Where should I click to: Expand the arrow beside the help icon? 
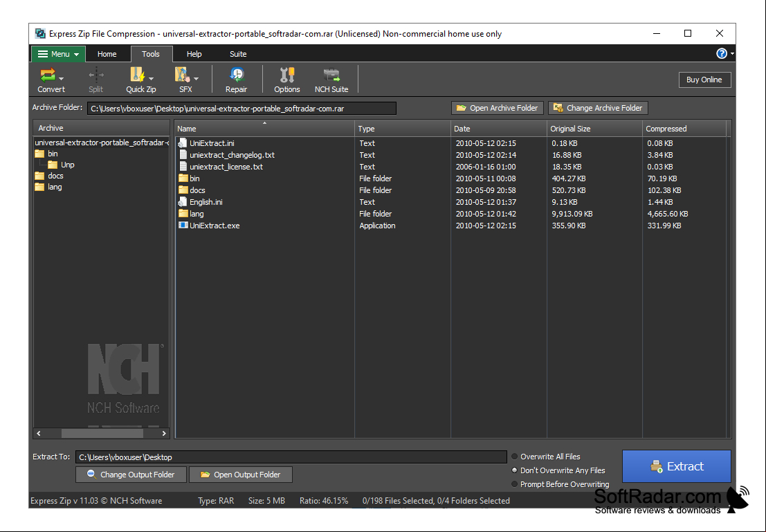732,54
